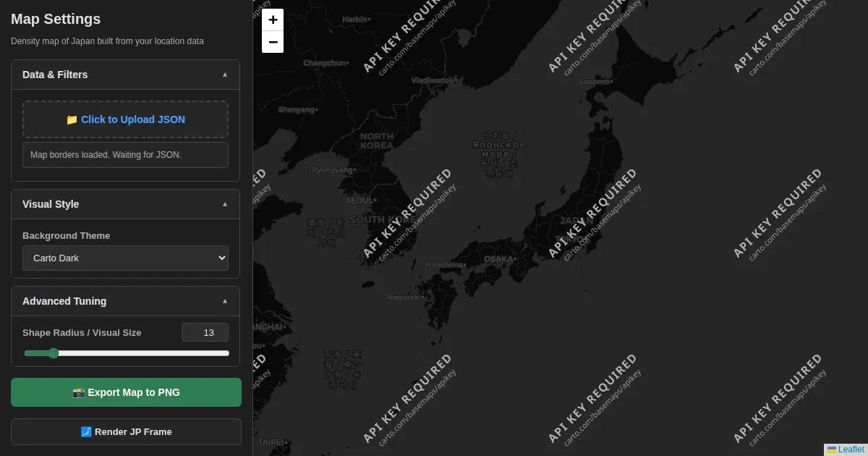Click the North Korea label on map
868x456 pixels.
376,140
